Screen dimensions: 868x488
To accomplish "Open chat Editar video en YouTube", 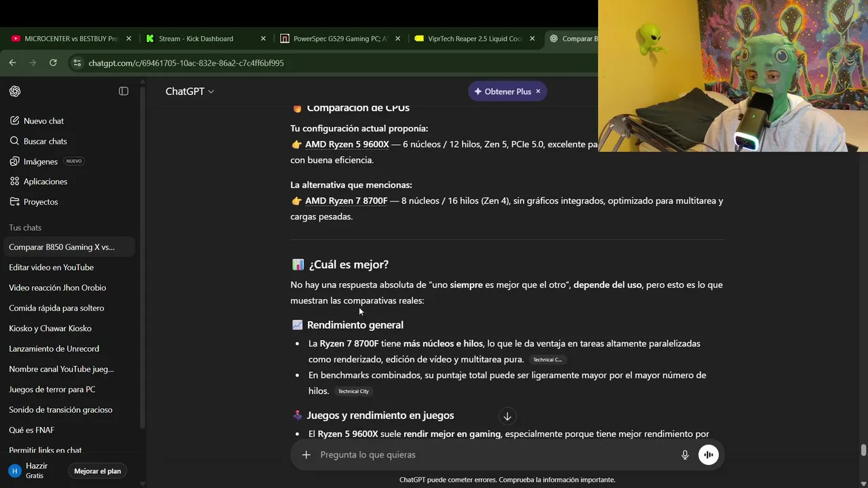I will [52, 267].
